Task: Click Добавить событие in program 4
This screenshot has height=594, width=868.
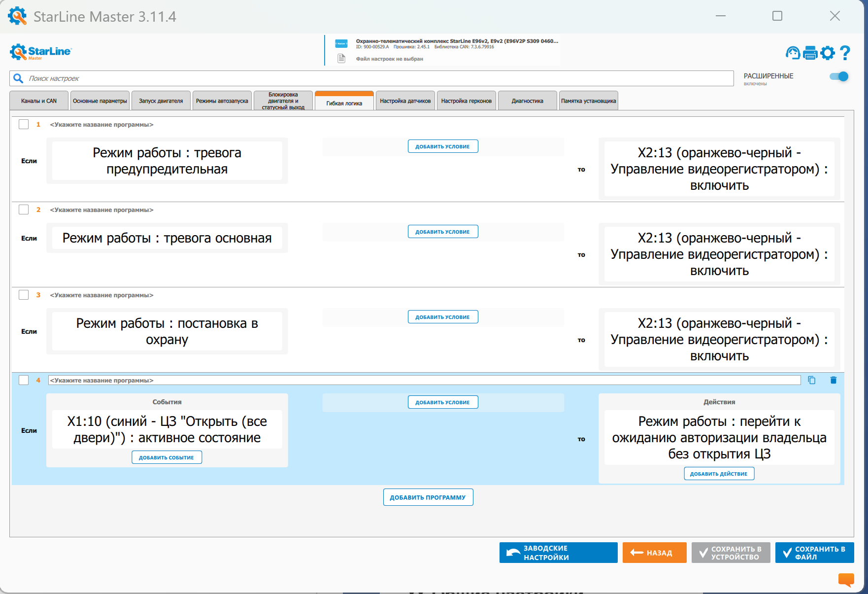Action: pyautogui.click(x=167, y=457)
